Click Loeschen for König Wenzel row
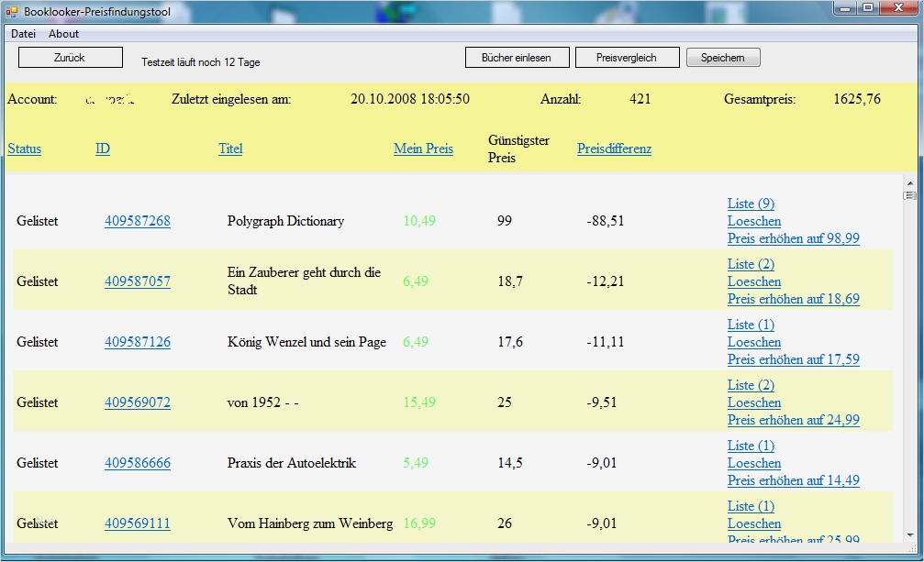The height and width of the screenshot is (562, 924). pos(753,343)
